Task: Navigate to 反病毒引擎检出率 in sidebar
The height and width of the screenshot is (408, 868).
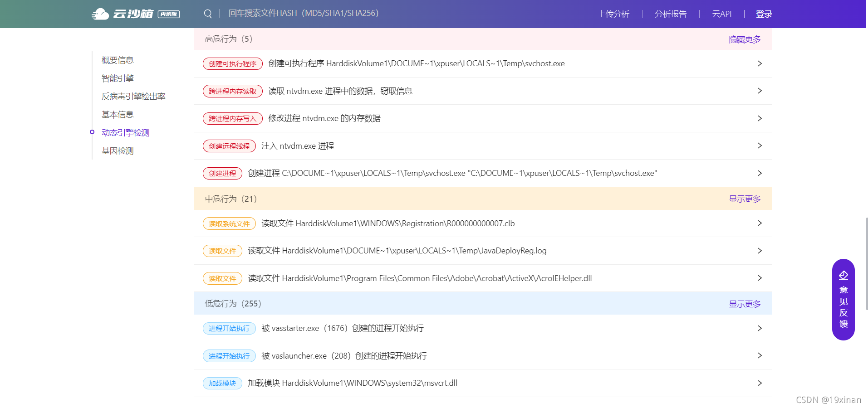Action: 133,97
